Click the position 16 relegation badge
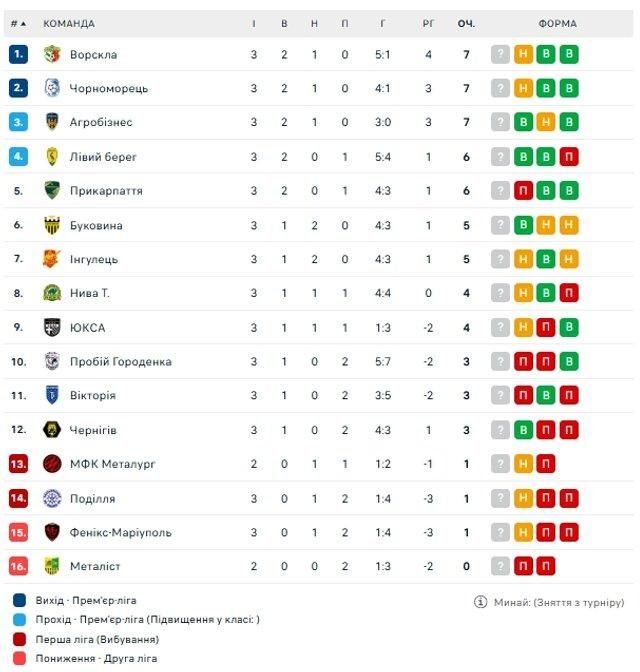 point(18,567)
